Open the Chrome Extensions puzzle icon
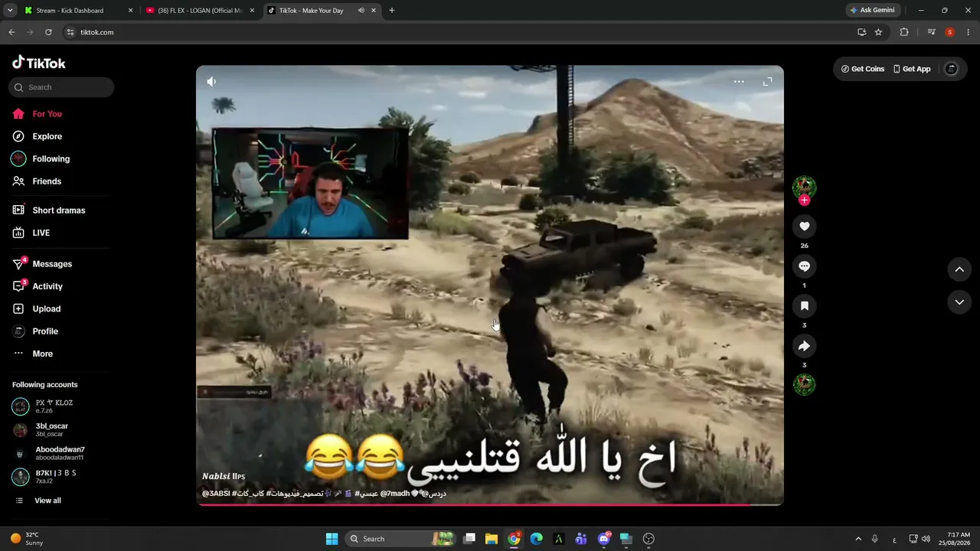Screen dimensions: 980x551 click(904, 32)
